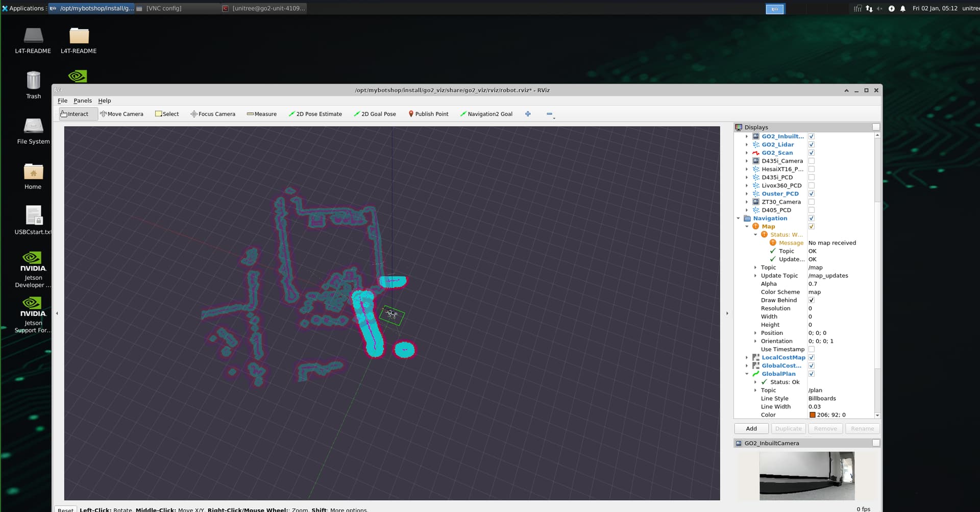Toggle the Use Timestamp checkbox
Image resolution: width=980 pixels, height=512 pixels.
pos(811,349)
